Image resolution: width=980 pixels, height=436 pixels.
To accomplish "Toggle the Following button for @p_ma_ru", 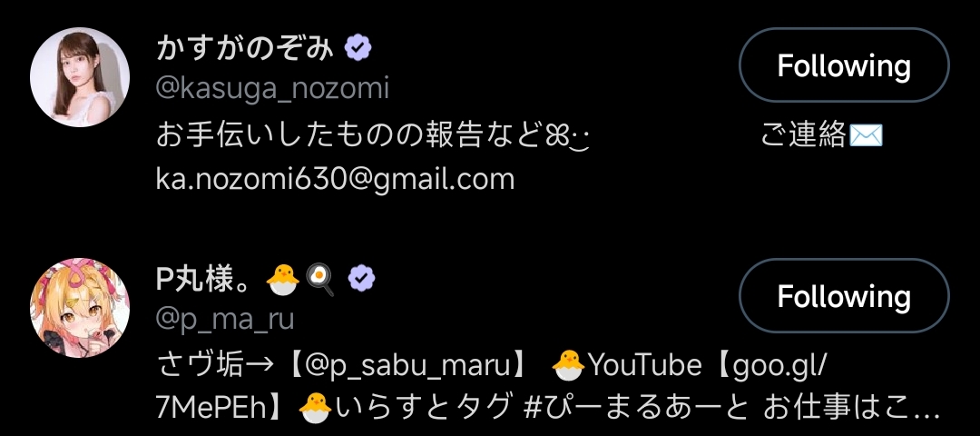I will [844, 295].
